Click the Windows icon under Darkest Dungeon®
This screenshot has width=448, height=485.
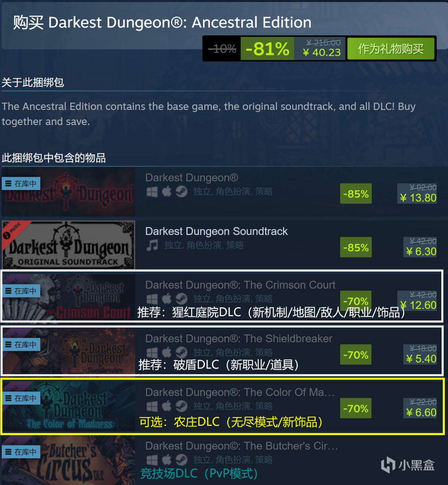click(152, 192)
